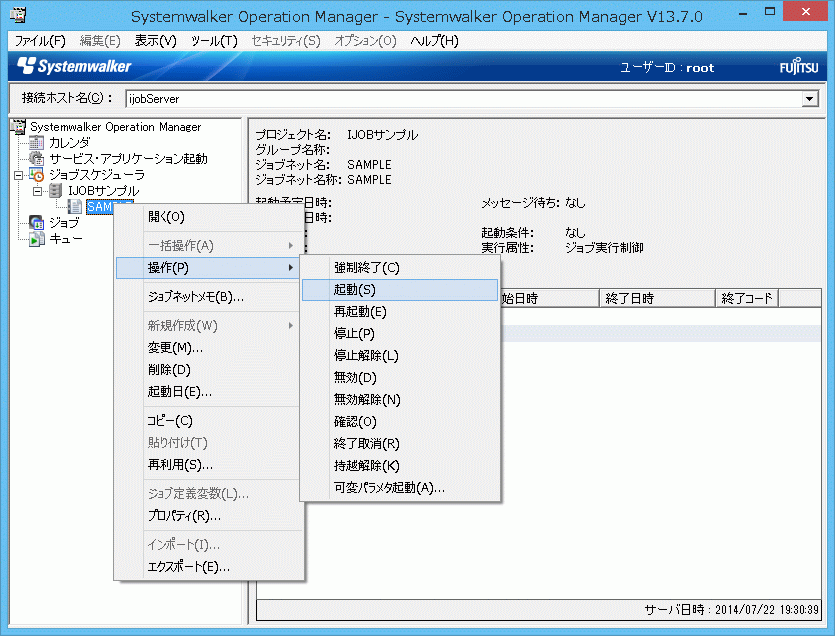Open the ツール(T) menu
The height and width of the screenshot is (636, 835).
[214, 41]
